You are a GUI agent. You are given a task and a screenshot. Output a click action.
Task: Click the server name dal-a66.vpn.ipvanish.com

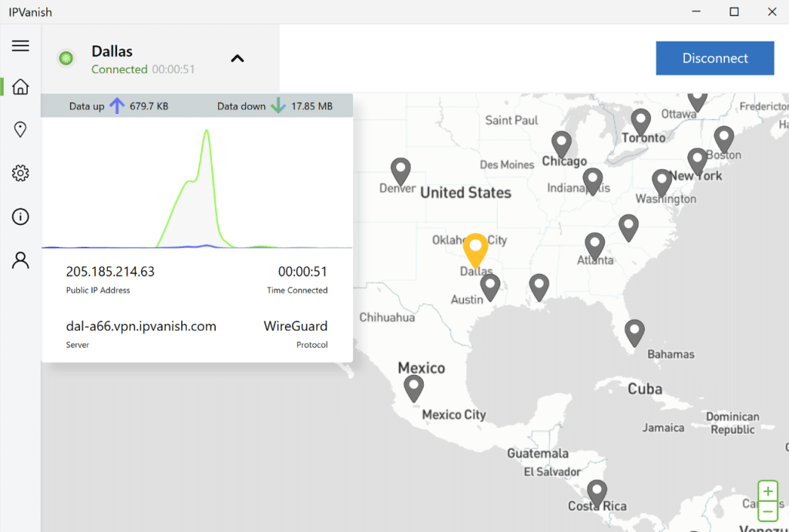[141, 326]
